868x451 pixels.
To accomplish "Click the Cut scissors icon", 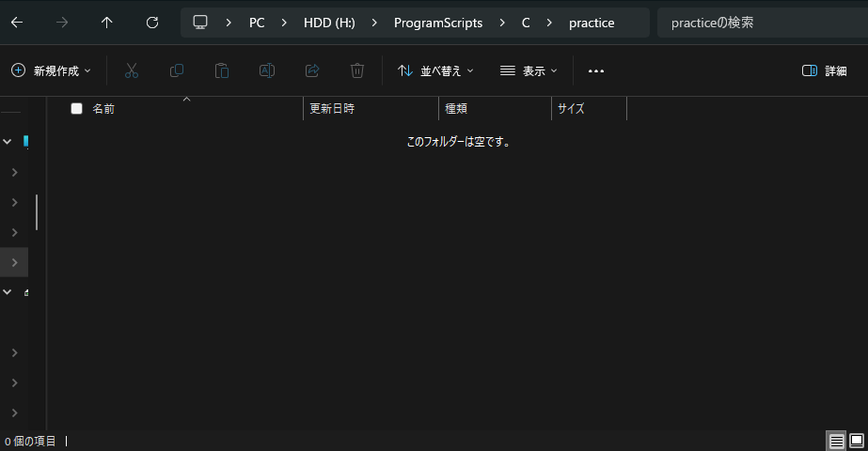I will point(132,70).
